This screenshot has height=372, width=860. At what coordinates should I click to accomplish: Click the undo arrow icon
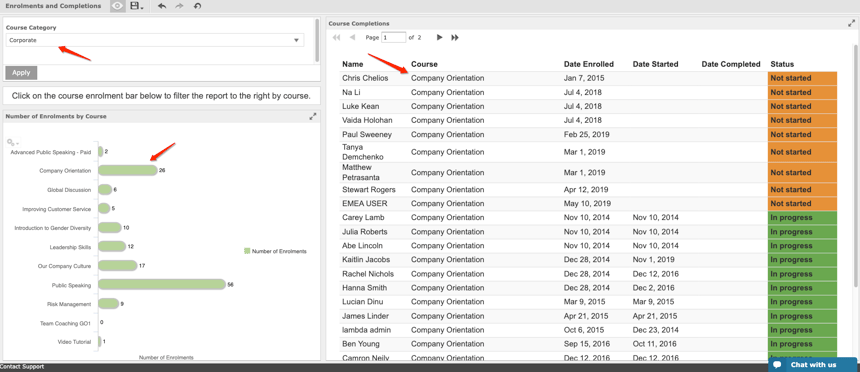point(161,6)
